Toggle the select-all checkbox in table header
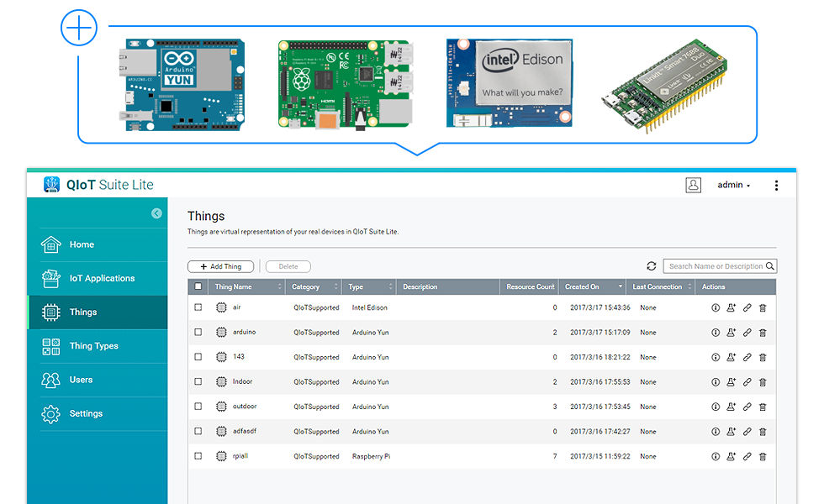824x504 pixels. tap(198, 286)
